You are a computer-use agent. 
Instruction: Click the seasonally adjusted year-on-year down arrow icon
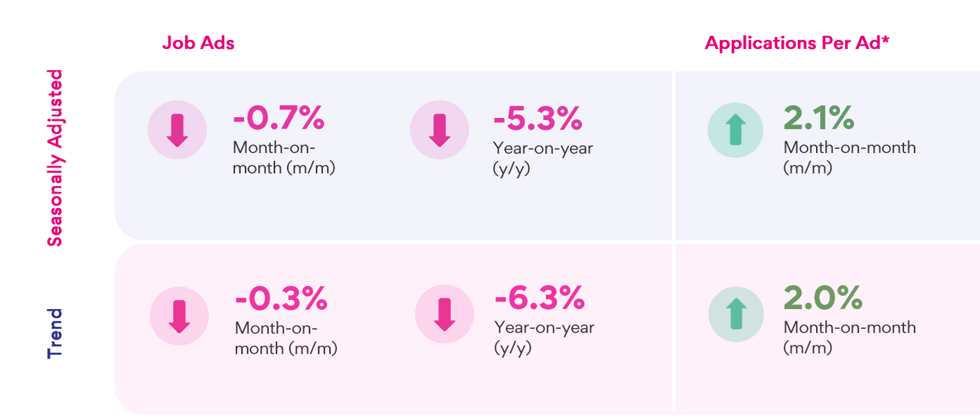coord(439,130)
